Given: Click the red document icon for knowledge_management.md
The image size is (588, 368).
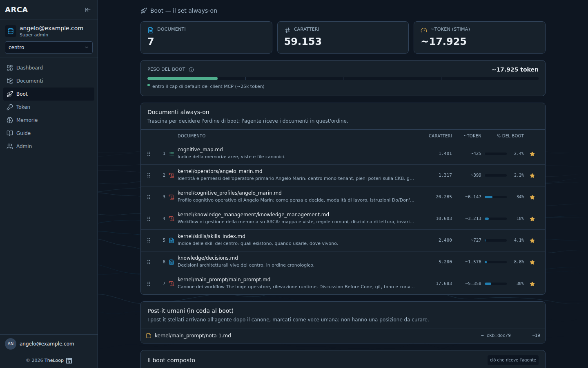Looking at the screenshot, I should (x=171, y=219).
